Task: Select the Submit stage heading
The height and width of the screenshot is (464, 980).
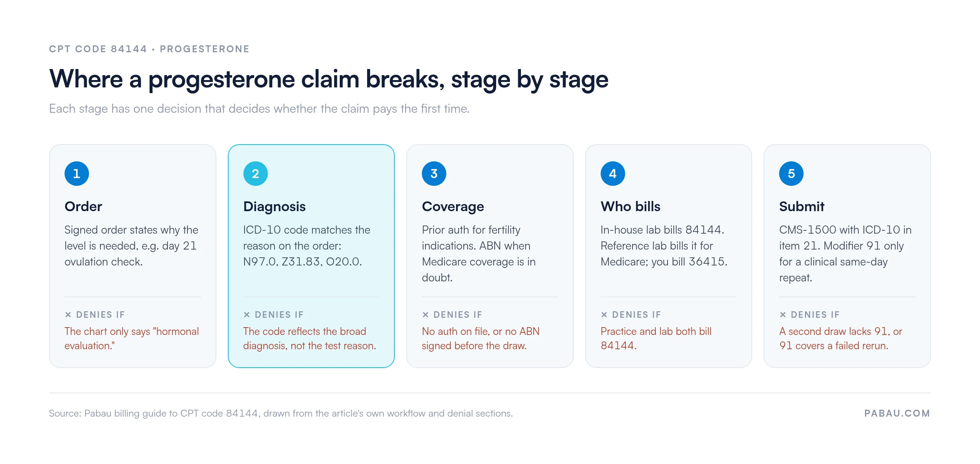Action: click(x=802, y=206)
